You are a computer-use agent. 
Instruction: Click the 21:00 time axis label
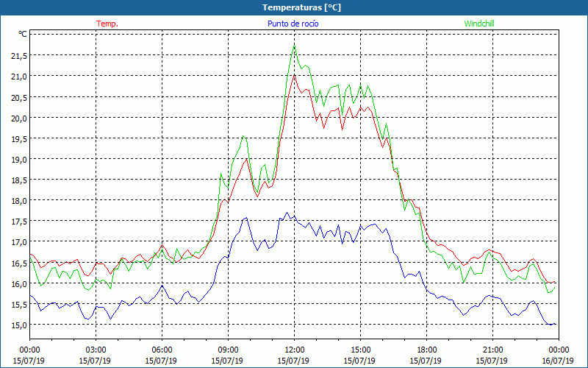pos(492,350)
